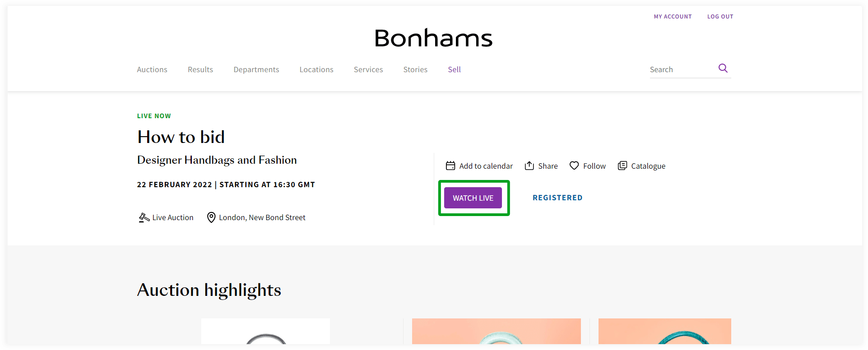Open the Results menu item

point(200,69)
